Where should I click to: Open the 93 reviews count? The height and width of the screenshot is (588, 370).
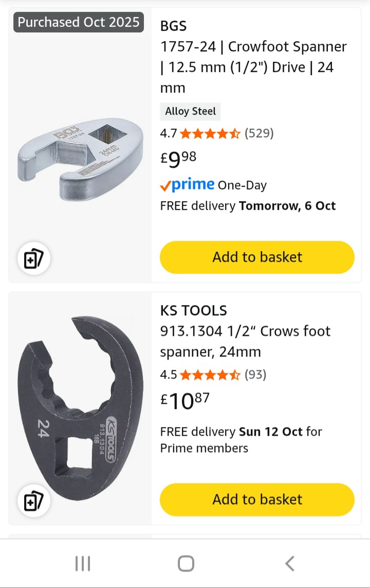(255, 375)
